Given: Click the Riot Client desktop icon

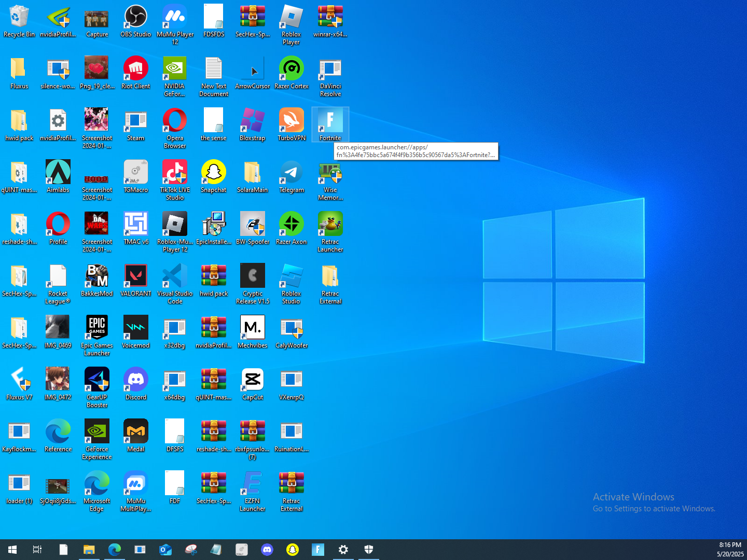Looking at the screenshot, I should 136,70.
